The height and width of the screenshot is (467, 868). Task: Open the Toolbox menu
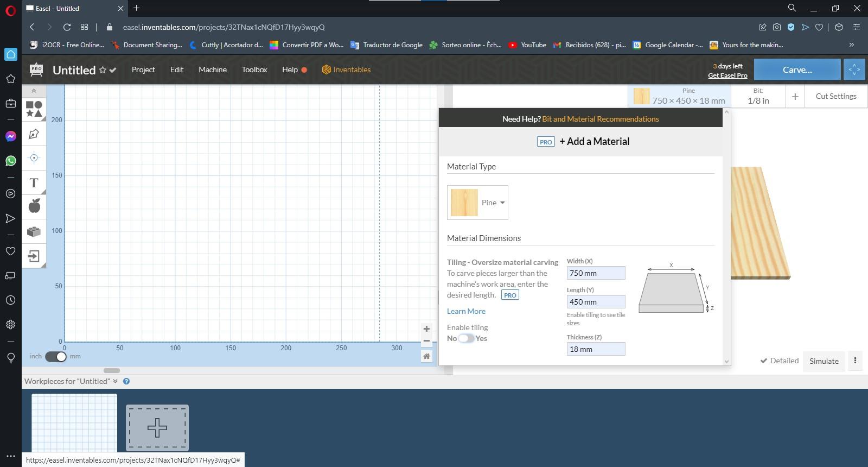(x=254, y=70)
